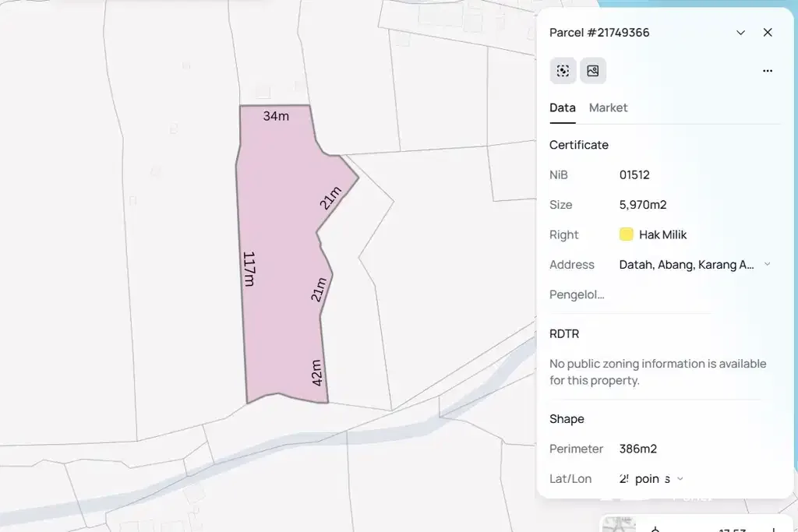Click the Certificate section heading
This screenshot has width=798, height=532.
coord(579,145)
